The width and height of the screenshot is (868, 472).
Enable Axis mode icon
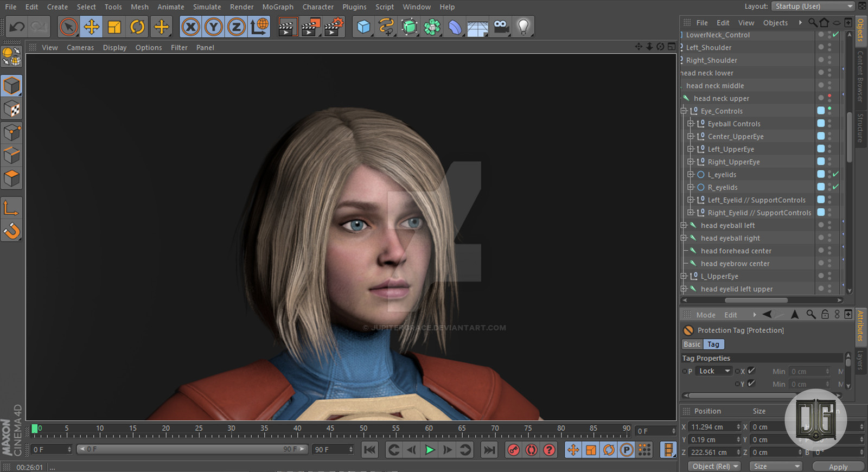12,208
